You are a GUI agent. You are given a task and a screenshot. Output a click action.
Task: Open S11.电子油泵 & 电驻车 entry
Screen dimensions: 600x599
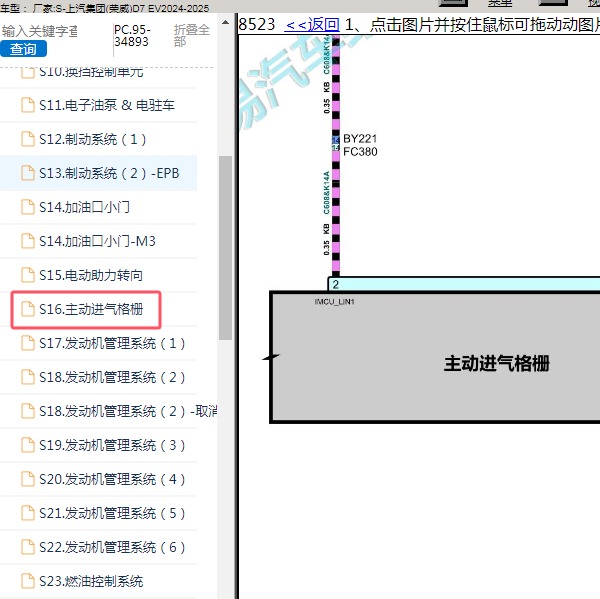coord(107,105)
